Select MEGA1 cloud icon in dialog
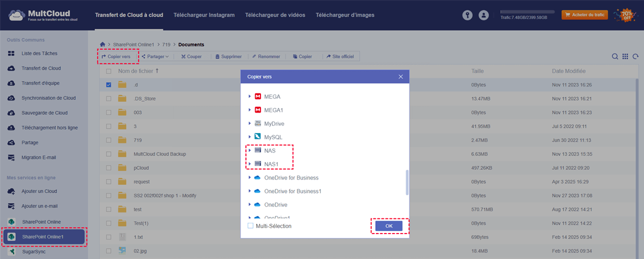The height and width of the screenshot is (259, 644). (258, 110)
